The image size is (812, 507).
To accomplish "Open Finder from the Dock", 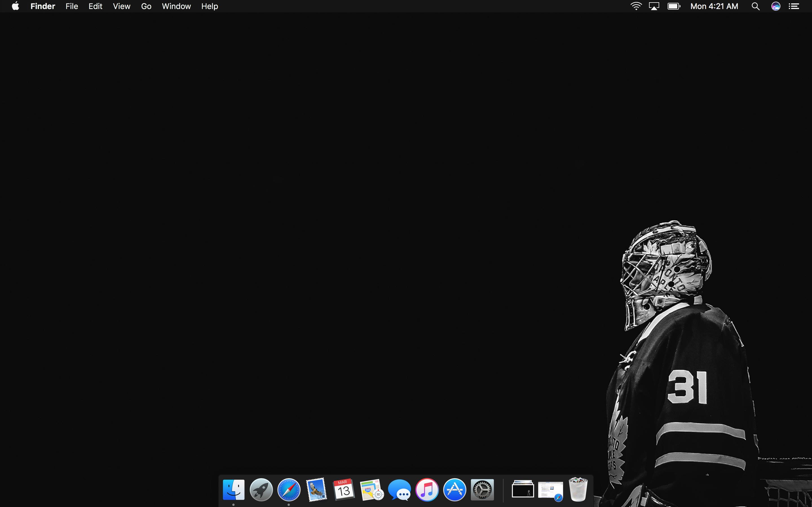I will [233, 490].
